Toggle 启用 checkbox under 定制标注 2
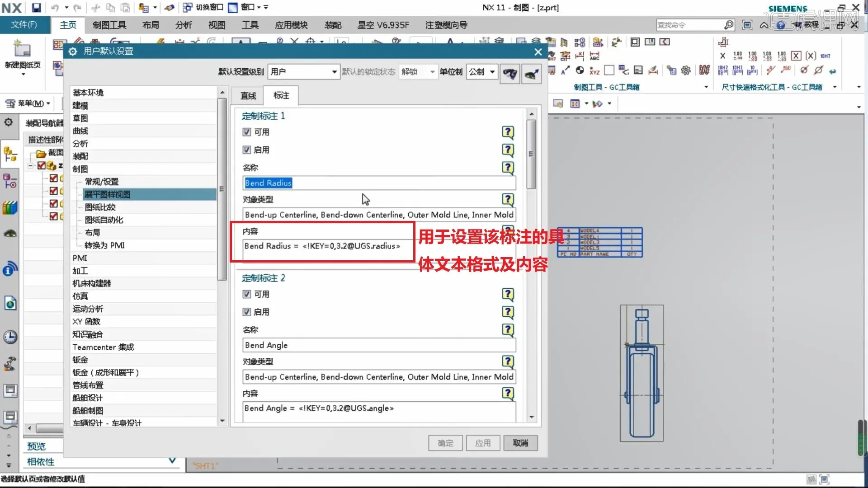This screenshot has width=868, height=488. pos(247,312)
